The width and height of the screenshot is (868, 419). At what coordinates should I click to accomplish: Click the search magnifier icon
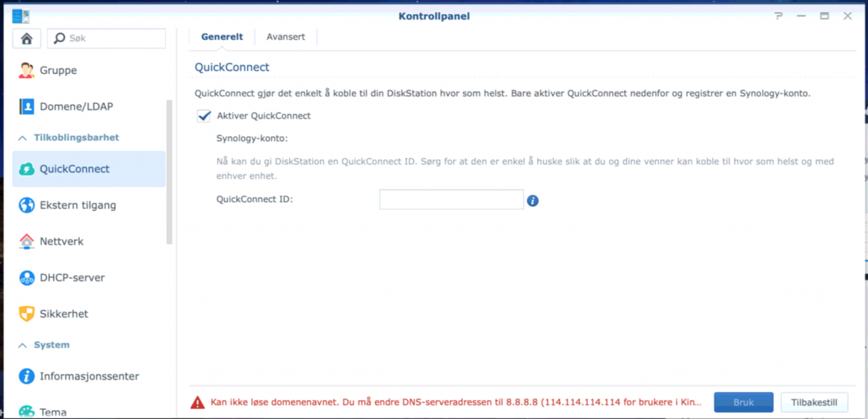coord(60,39)
